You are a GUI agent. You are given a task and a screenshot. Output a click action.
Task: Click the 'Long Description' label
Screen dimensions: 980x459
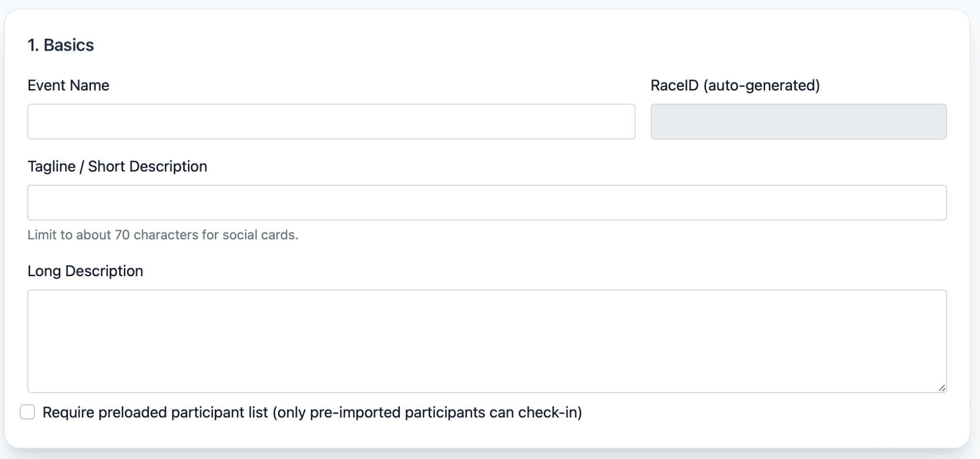click(x=85, y=271)
